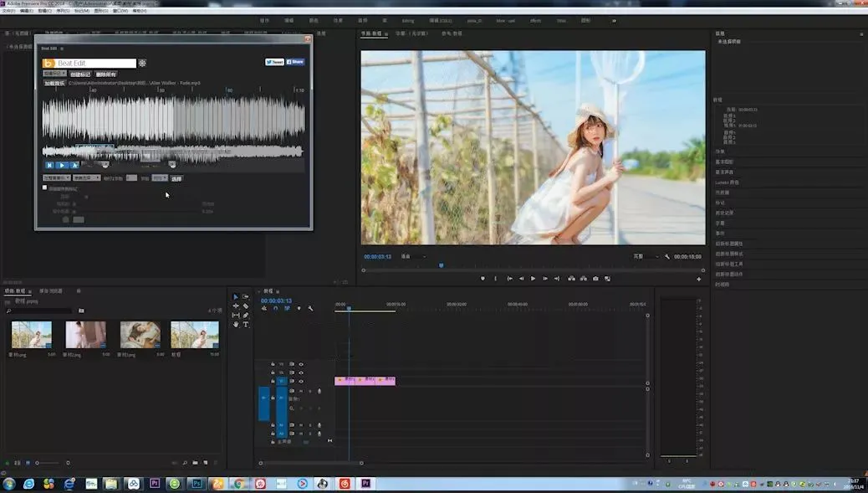
Task: Toggle eye visibility for the topmost video track
Action: click(301, 364)
